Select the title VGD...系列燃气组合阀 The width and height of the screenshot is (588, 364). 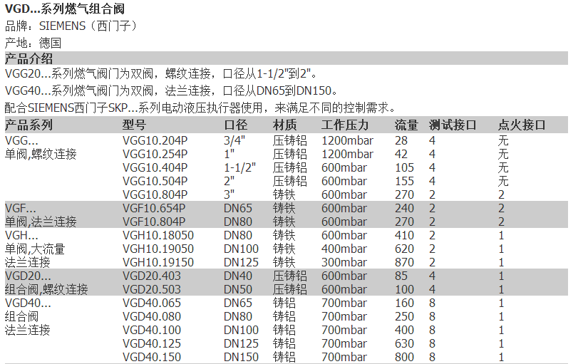pos(64,9)
